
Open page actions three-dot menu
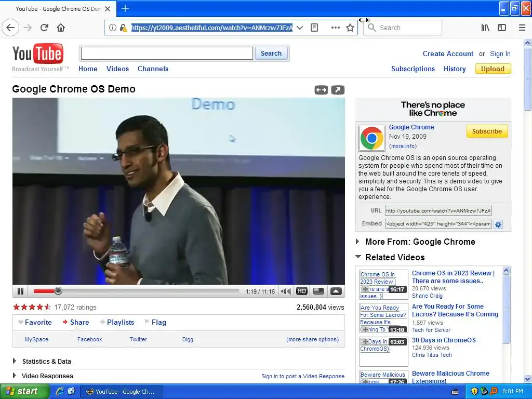click(x=335, y=28)
